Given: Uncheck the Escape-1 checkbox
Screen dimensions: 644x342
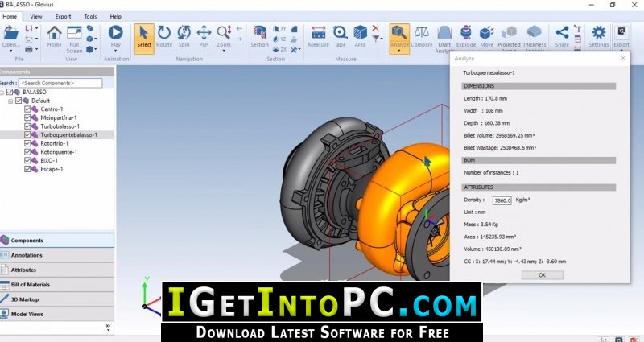Looking at the screenshot, I should click(x=27, y=169).
